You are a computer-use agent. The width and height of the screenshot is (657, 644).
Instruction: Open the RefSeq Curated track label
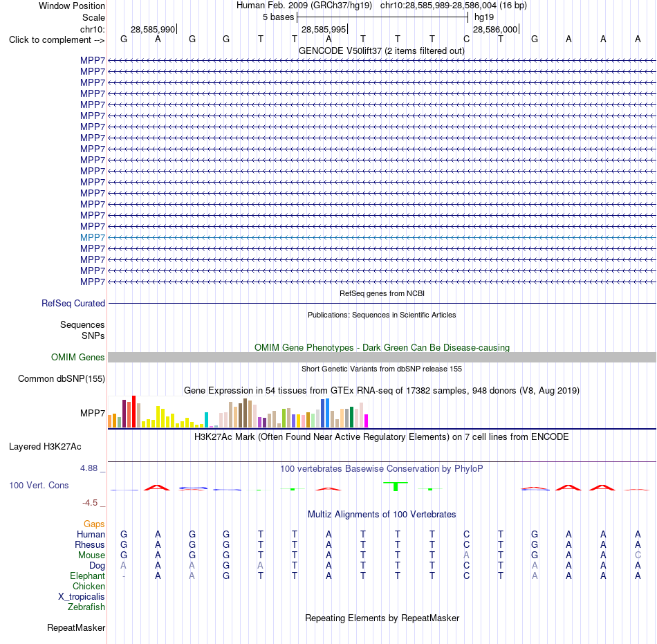(73, 304)
